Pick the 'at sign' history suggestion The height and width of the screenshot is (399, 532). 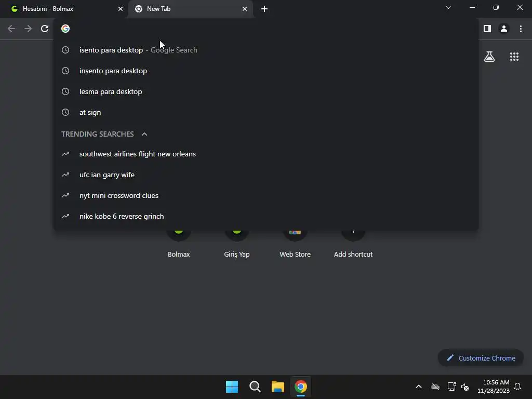pyautogui.click(x=266, y=112)
